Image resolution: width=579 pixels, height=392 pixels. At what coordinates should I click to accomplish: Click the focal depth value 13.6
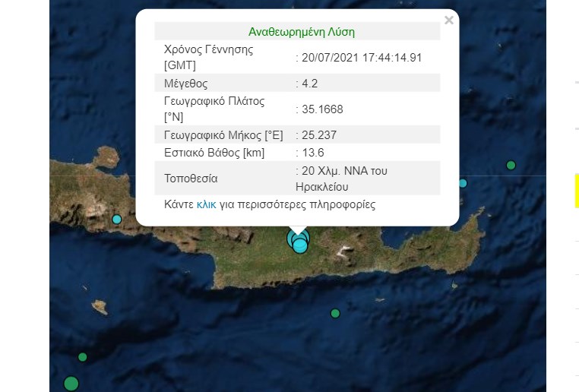click(x=312, y=153)
